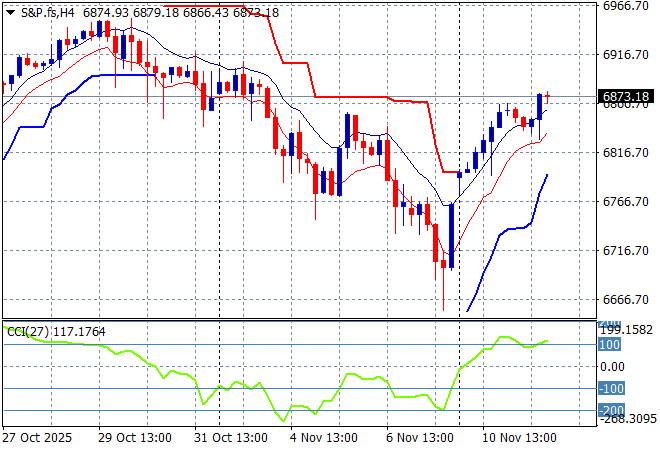The height and width of the screenshot is (450, 660).
Task: Click the 6766.70 price axis label
Action: click(x=627, y=202)
